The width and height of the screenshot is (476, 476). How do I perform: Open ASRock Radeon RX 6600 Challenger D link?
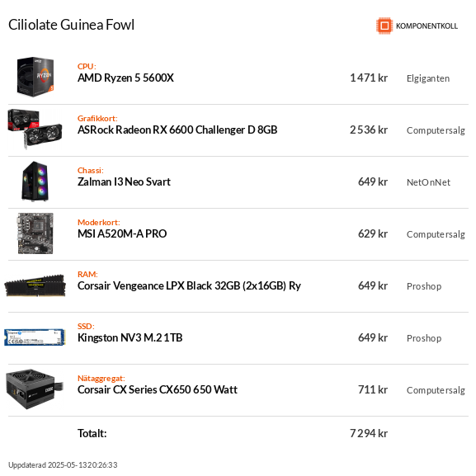(177, 130)
